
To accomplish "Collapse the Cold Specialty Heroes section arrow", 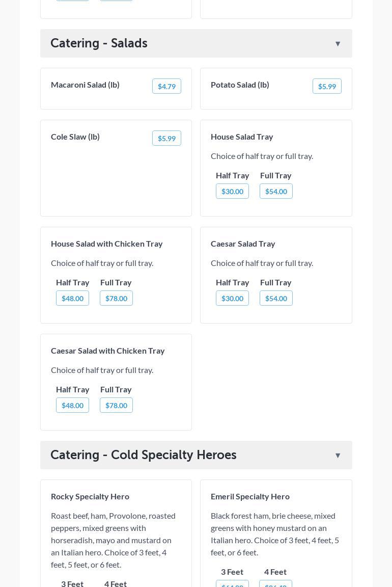I will pos(338,456).
